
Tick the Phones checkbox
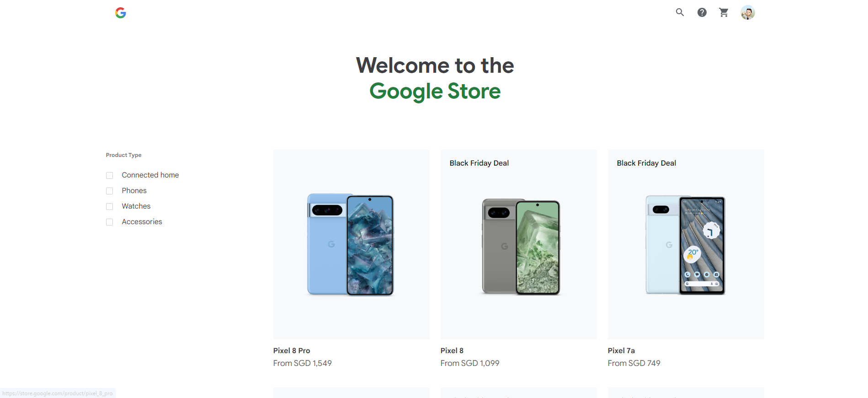tap(109, 191)
